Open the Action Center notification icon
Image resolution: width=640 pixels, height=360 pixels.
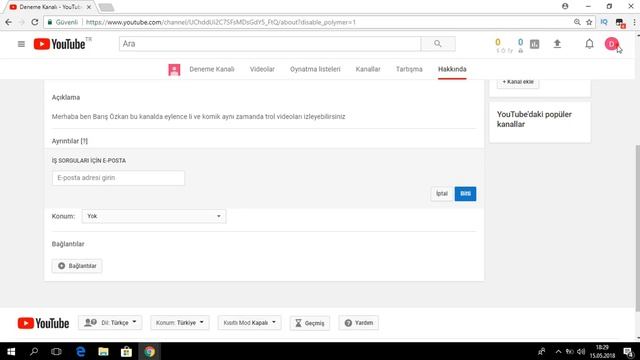[x=629, y=351]
